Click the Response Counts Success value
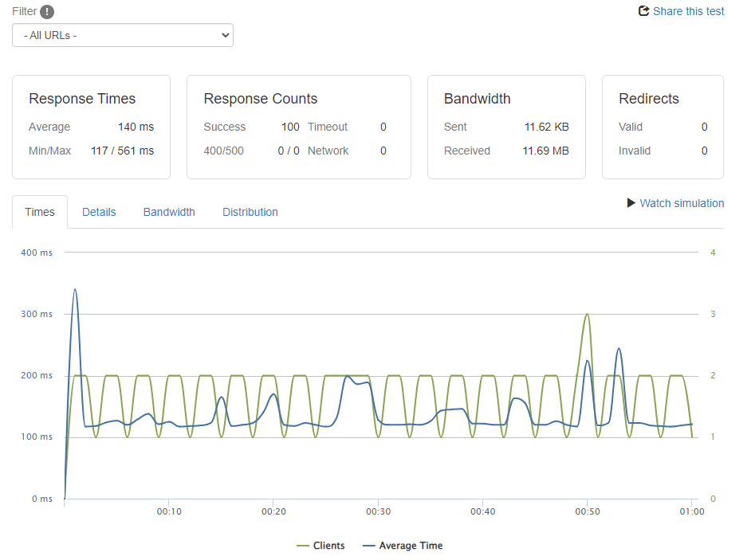Viewport: 755px width, 560px height. 290,127
